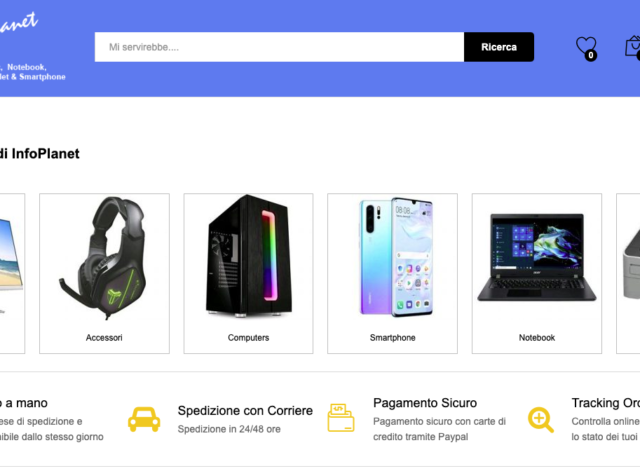This screenshot has height=471, width=640.
Task: Click the yellow car shipping icon
Action: 144,419
